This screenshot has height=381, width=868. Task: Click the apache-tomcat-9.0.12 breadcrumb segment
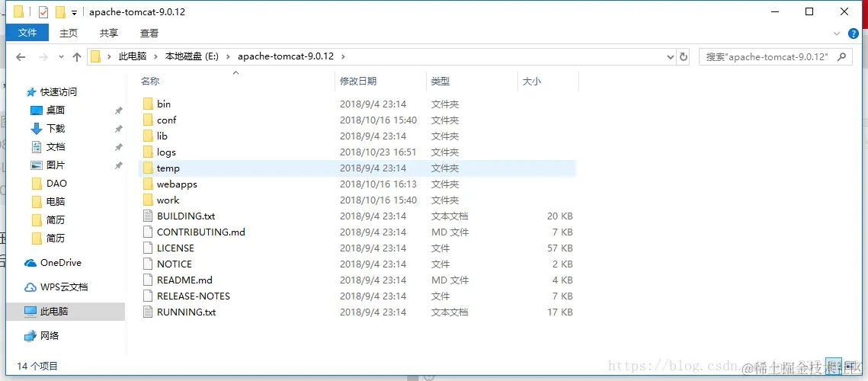click(286, 56)
